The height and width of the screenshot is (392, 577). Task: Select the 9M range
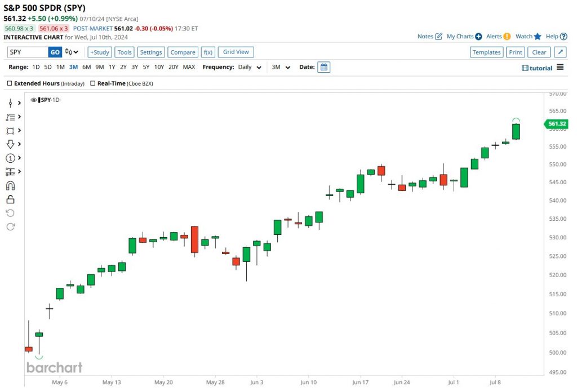[99, 67]
